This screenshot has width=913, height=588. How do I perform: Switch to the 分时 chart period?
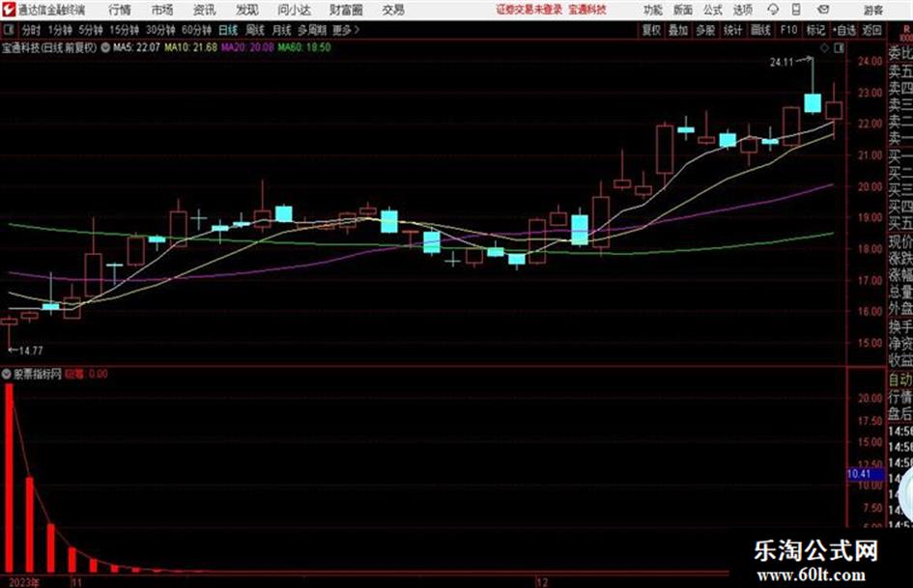pos(31,30)
